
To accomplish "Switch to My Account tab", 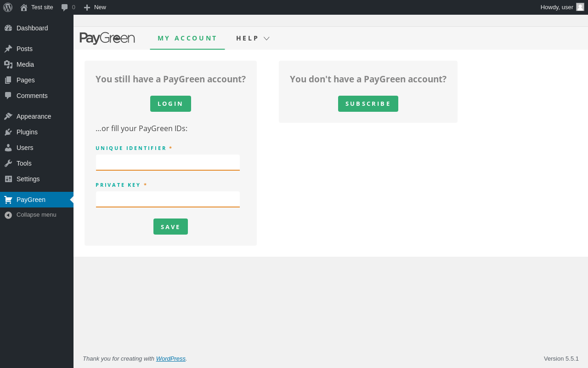I will pos(187,38).
